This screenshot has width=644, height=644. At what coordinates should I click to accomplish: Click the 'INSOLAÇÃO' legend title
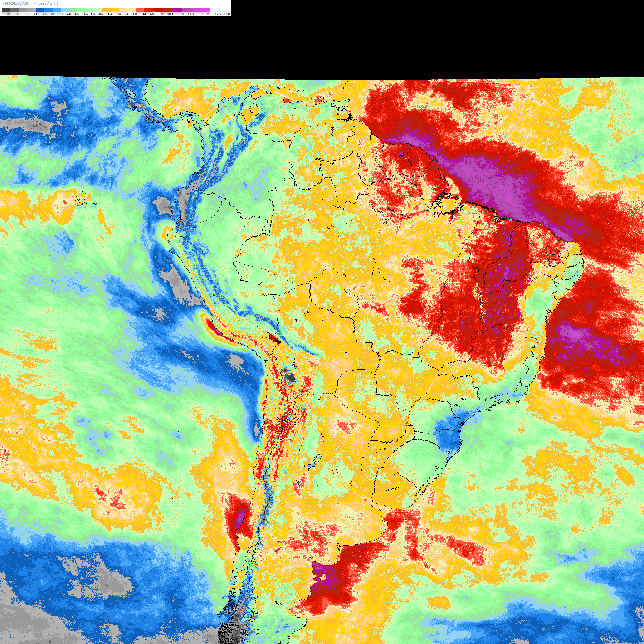coord(16,3)
